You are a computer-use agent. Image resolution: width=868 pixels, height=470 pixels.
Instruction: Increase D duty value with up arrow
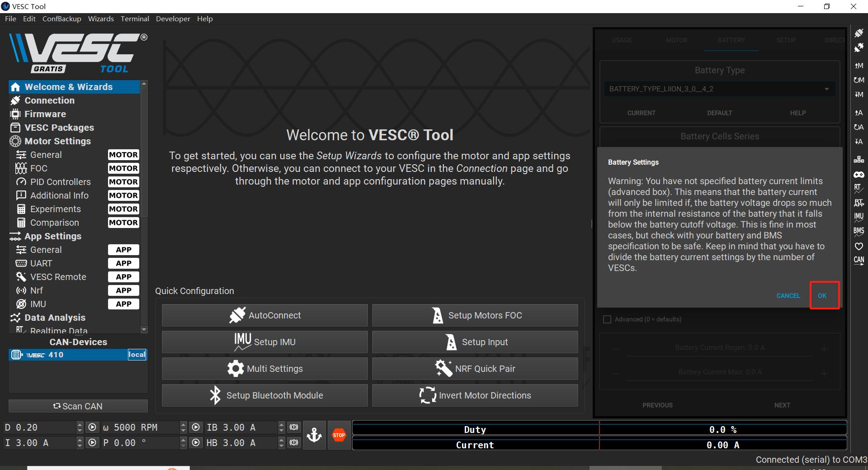pos(80,425)
